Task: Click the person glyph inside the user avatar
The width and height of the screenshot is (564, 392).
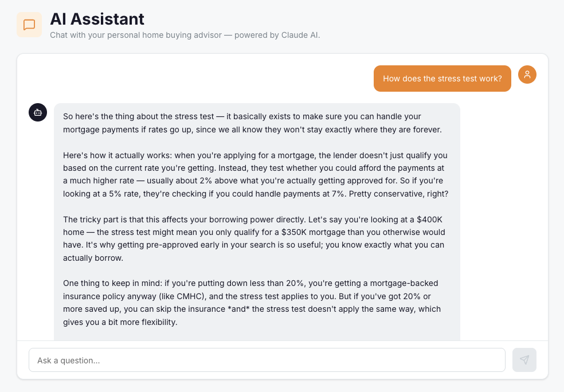Action: (527, 75)
